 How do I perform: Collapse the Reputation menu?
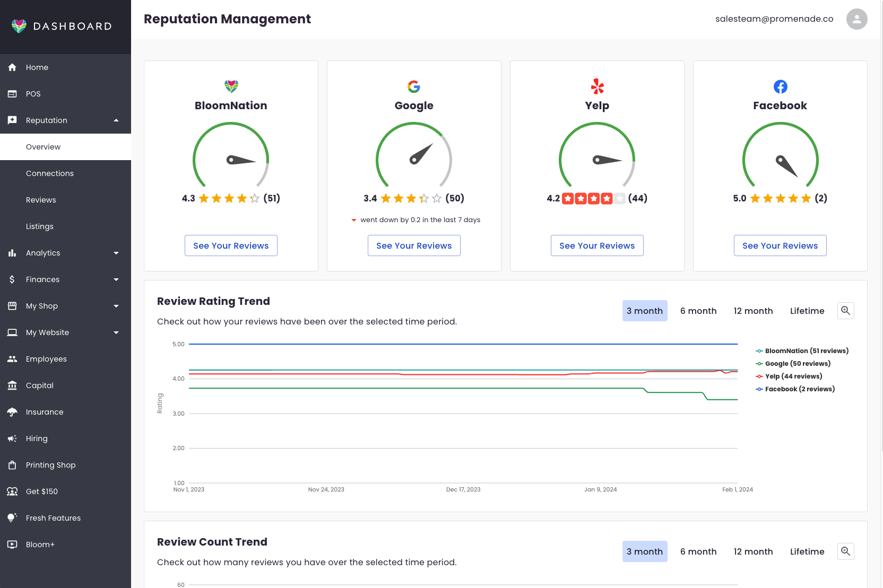116,120
